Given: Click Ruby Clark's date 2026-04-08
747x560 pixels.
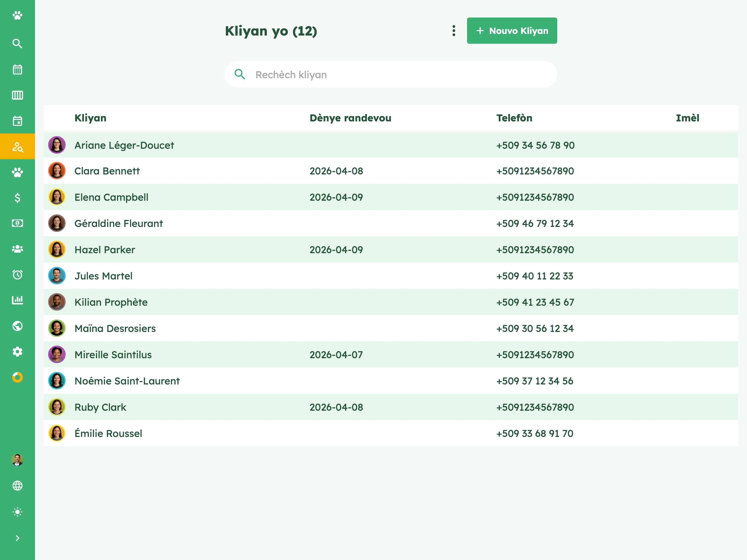Looking at the screenshot, I should click(336, 407).
